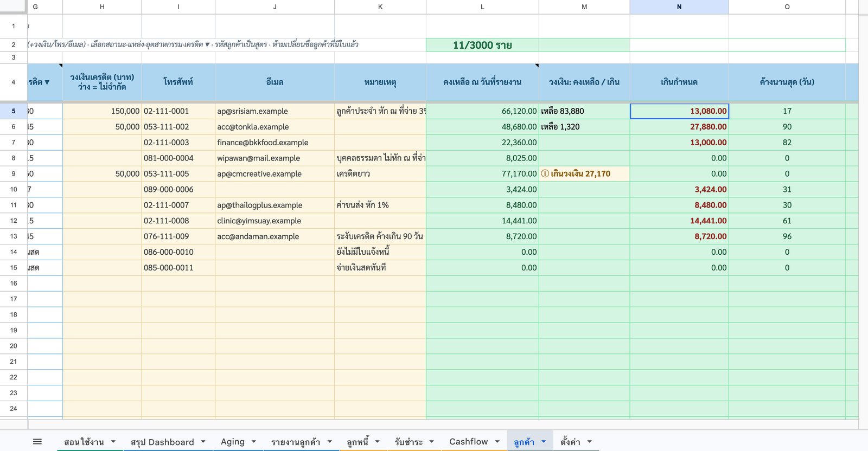Select row 13 by its row number

pyautogui.click(x=14, y=236)
